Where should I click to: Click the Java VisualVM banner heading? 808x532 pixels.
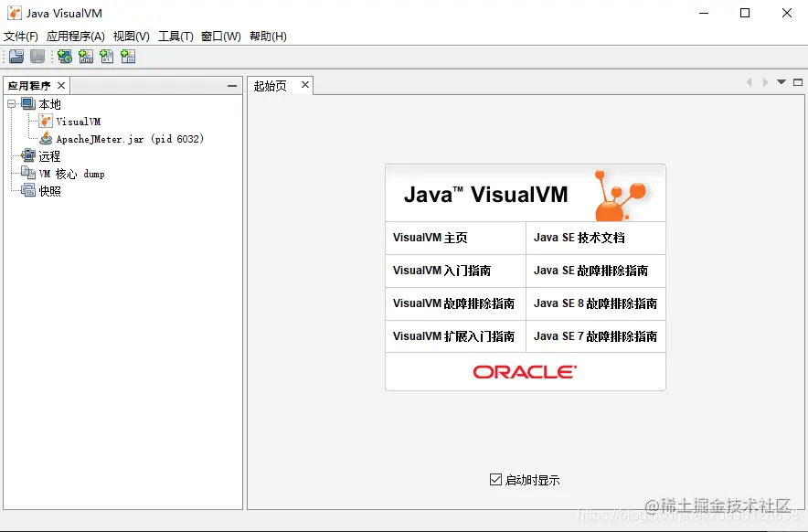click(486, 195)
